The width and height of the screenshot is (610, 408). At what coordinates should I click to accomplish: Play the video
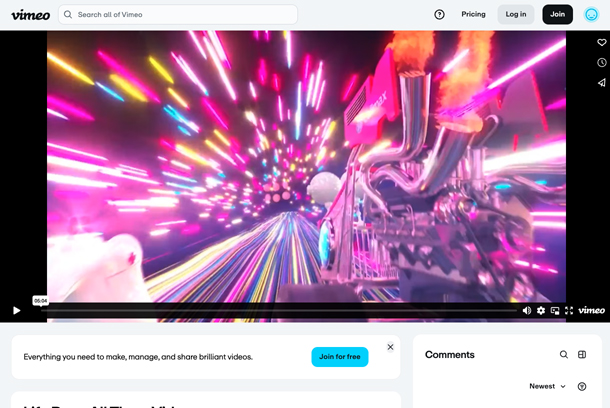pos(17,310)
